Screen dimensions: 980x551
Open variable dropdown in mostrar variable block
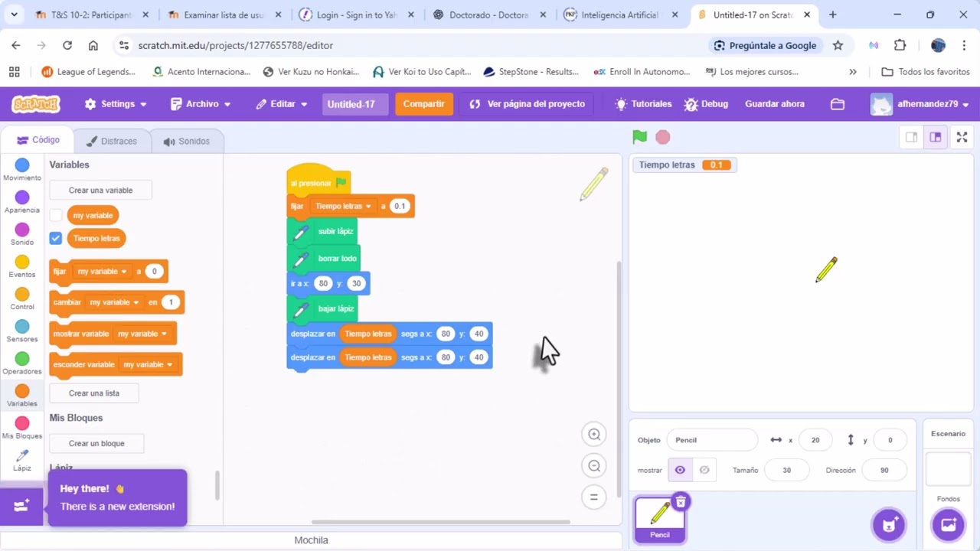tap(142, 334)
